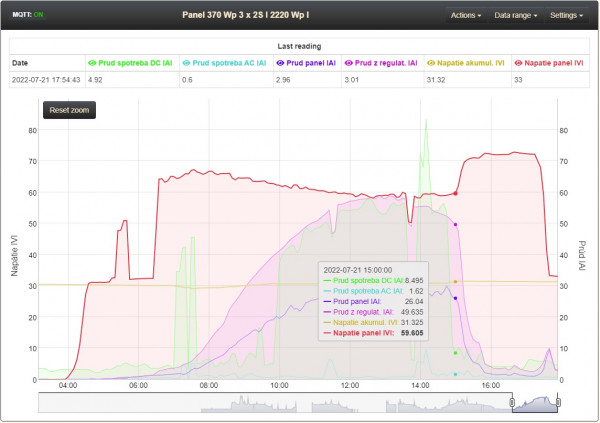Screen dimensions: 600x423
Task: Click the blue Prud panel data point marker
Action: (455, 298)
